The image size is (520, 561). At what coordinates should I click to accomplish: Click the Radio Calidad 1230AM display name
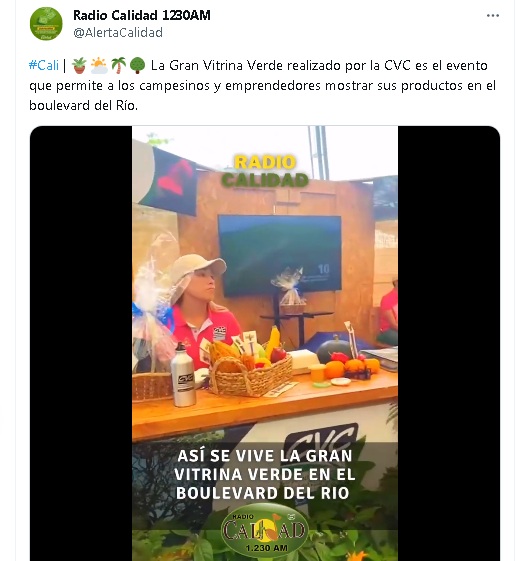(x=142, y=15)
